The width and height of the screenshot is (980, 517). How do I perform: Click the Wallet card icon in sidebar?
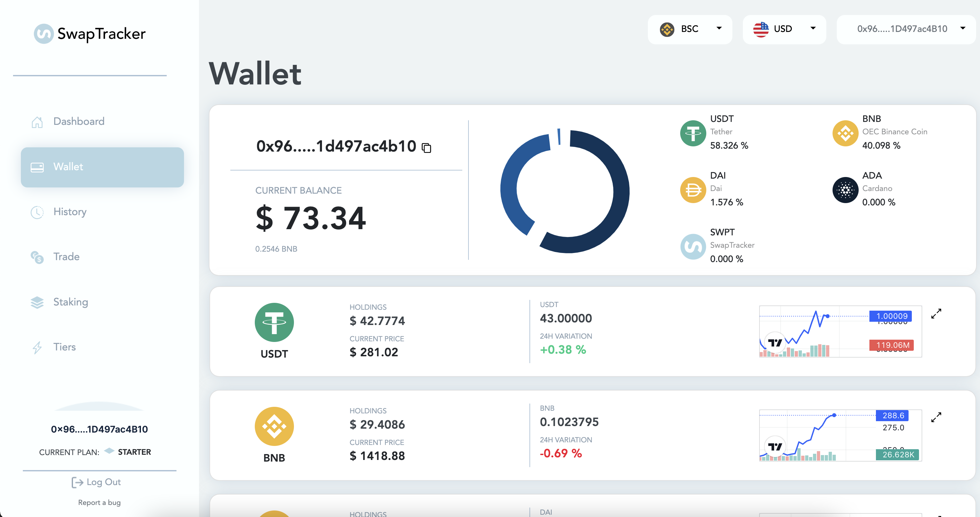pyautogui.click(x=37, y=167)
